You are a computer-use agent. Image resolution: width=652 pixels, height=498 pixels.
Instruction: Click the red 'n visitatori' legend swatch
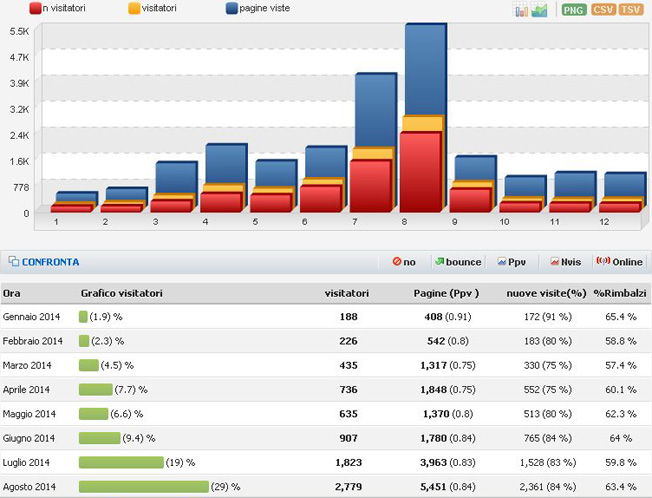pyautogui.click(x=35, y=8)
